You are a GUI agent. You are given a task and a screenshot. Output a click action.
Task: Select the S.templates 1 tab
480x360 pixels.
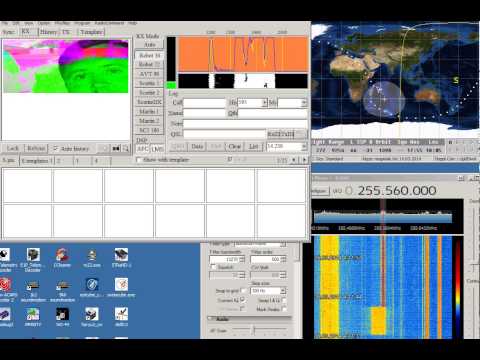pos(37,161)
